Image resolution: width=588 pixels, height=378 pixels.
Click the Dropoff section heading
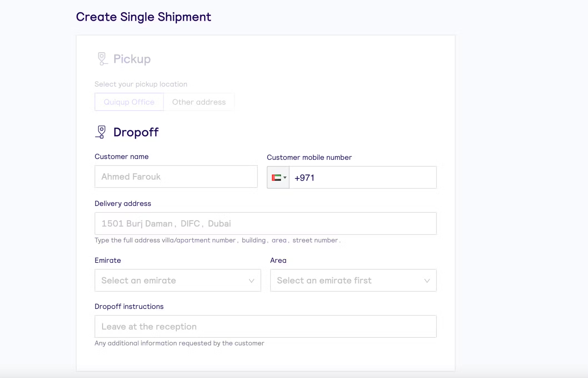(x=136, y=132)
